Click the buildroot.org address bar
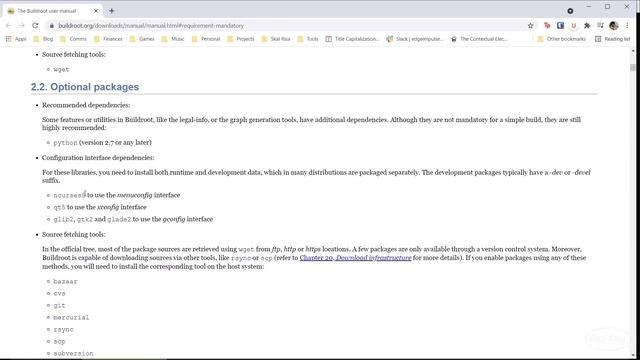640x360 pixels. tap(286, 26)
